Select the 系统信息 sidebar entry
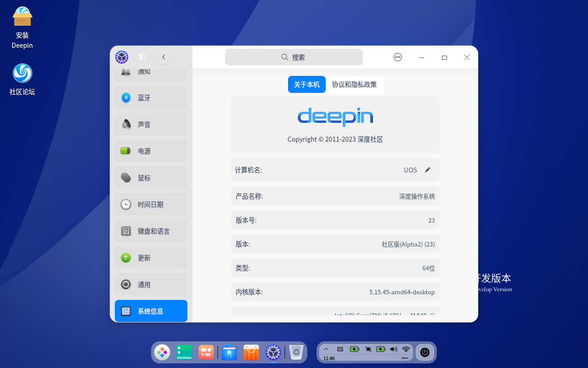Screen dimensions: 588x368 tap(151, 311)
